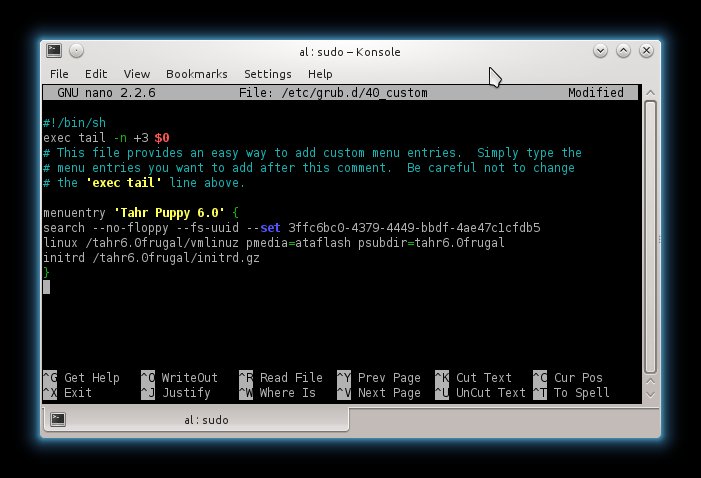Click the terminal vertical scrollbar handle
The width and height of the screenshot is (701, 478).
[650, 237]
